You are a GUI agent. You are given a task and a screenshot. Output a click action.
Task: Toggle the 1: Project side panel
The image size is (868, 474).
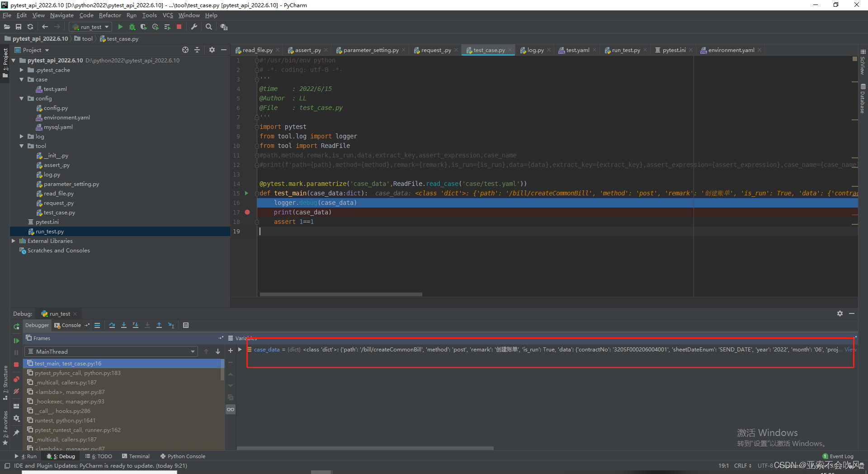(5, 63)
